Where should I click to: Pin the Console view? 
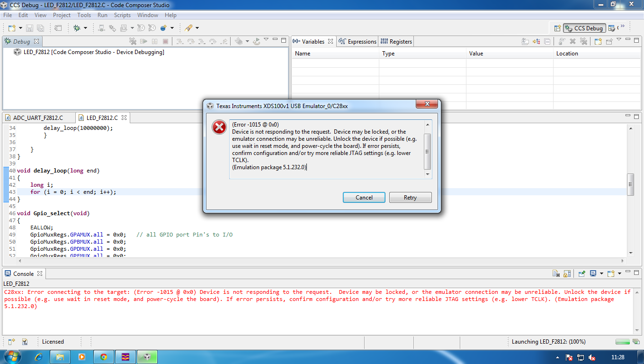pos(581,273)
